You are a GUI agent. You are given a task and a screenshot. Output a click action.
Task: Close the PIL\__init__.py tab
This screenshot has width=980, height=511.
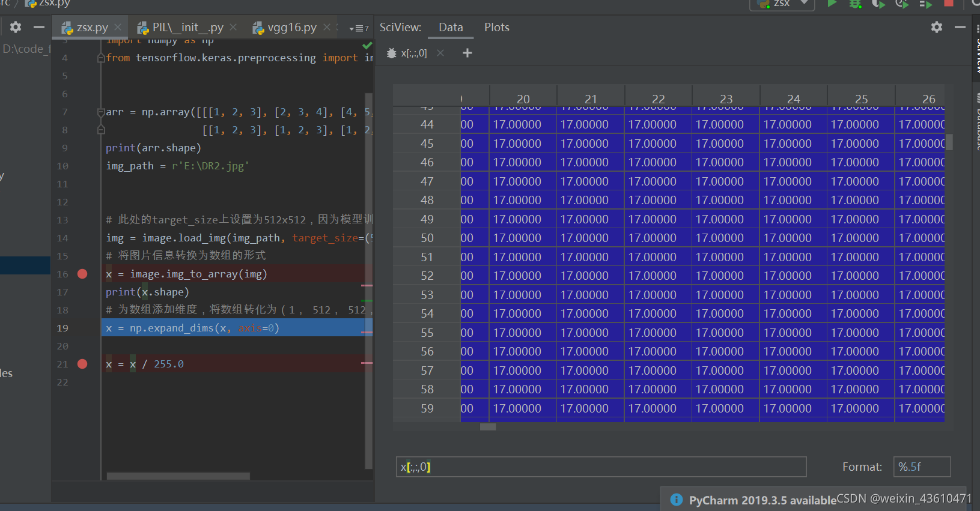pyautogui.click(x=233, y=27)
